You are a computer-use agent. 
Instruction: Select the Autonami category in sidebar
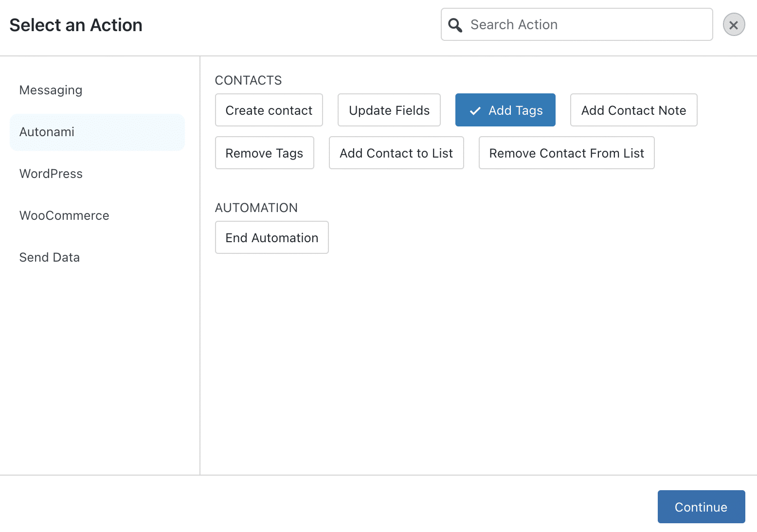click(47, 132)
